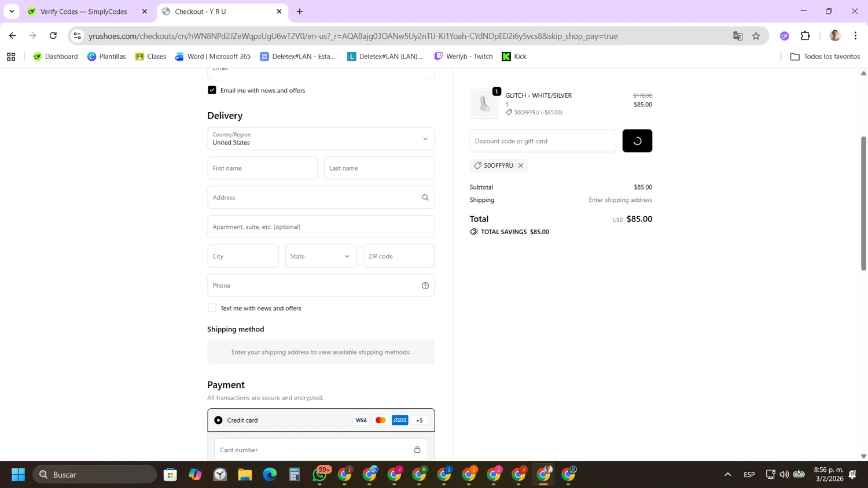
Task: Open the Copilot app from the taskbar
Action: (x=195, y=475)
